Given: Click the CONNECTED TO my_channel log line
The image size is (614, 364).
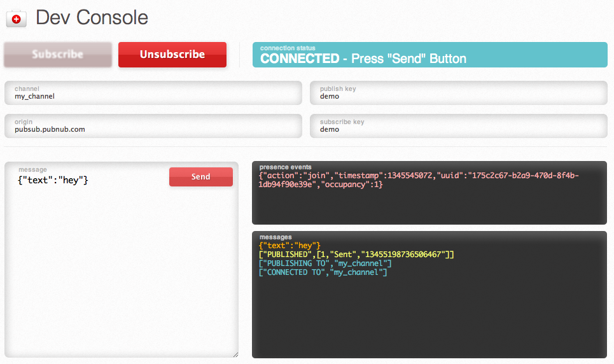Looking at the screenshot, I should [323, 272].
